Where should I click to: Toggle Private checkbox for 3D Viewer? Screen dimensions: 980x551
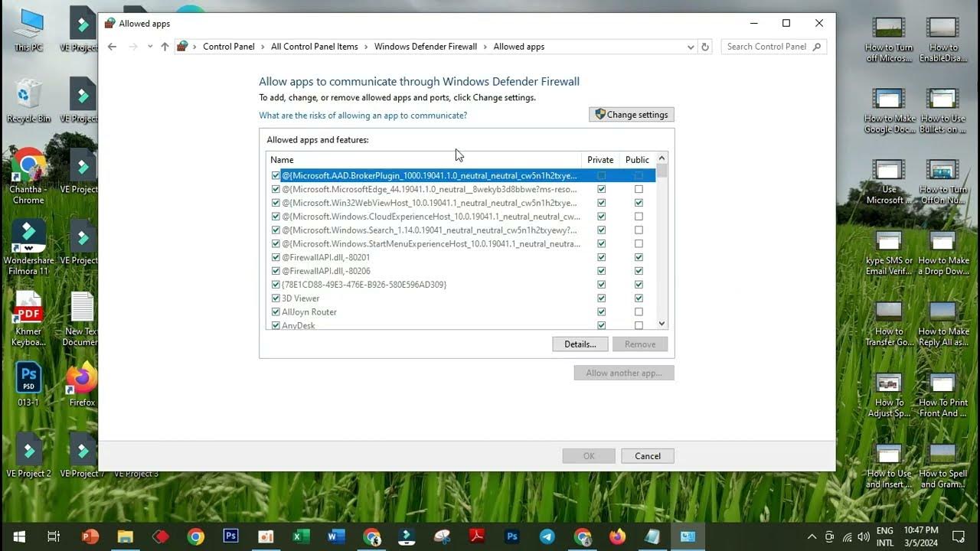601,298
